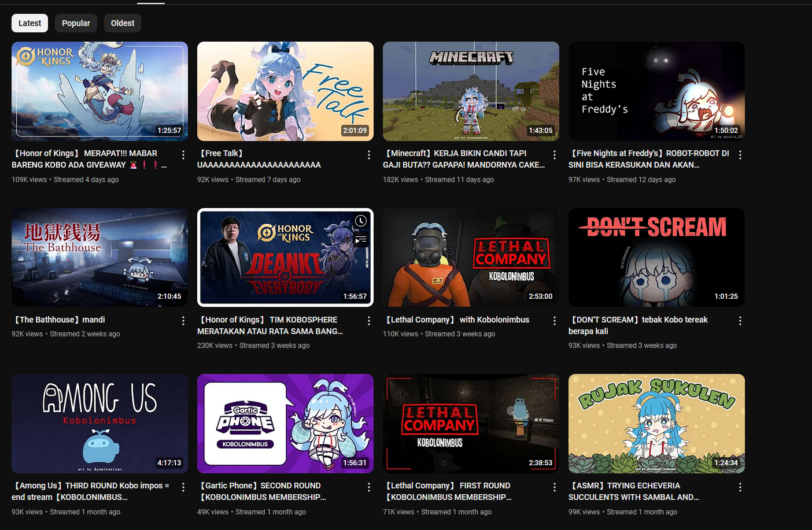Open the Gartic Phone thumbnail
This screenshot has height=530, width=812.
[x=285, y=424]
